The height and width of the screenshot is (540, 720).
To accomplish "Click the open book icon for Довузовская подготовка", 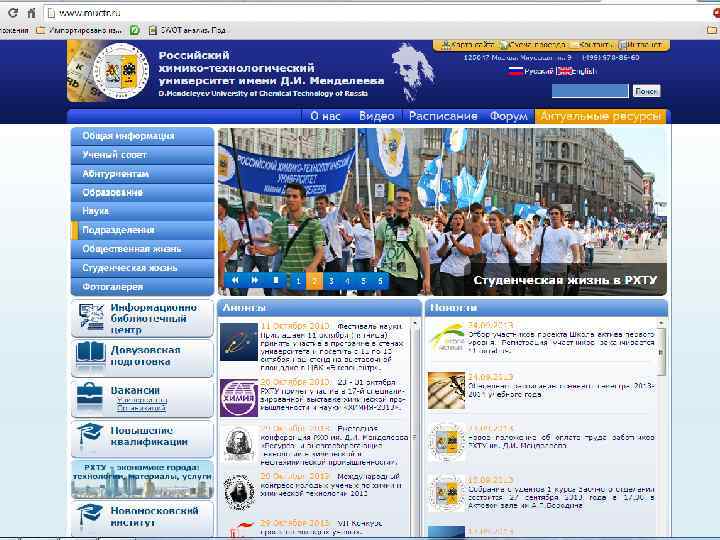I will [90, 354].
